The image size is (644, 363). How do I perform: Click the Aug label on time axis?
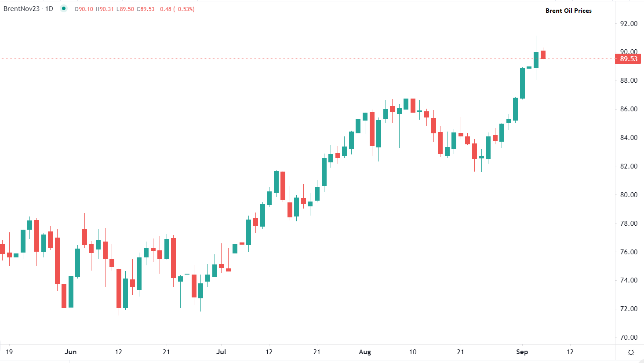tap(365, 352)
